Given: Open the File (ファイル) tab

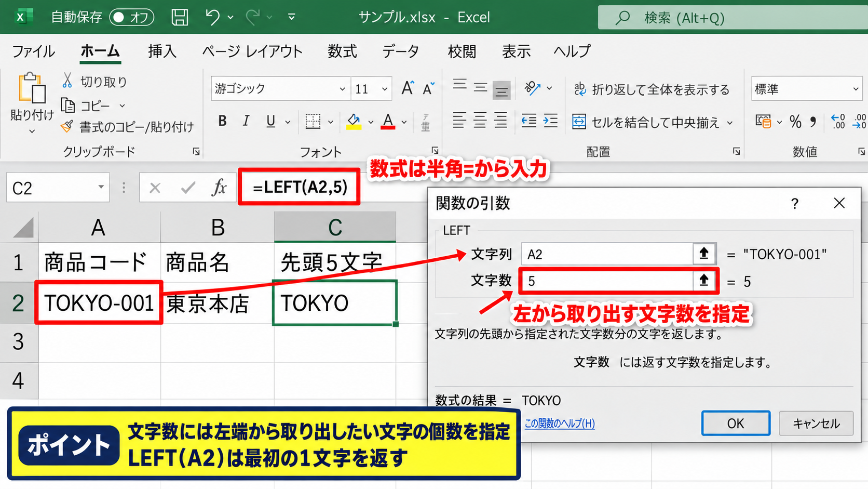Looking at the screenshot, I should pyautogui.click(x=33, y=51).
